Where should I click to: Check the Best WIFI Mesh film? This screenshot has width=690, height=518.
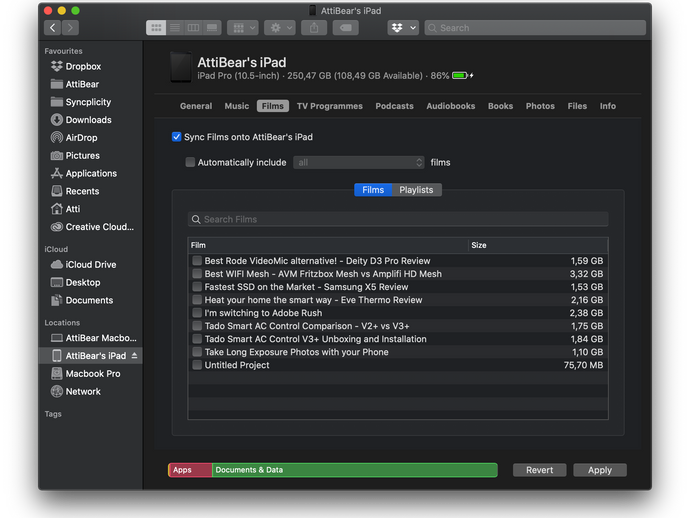197,274
